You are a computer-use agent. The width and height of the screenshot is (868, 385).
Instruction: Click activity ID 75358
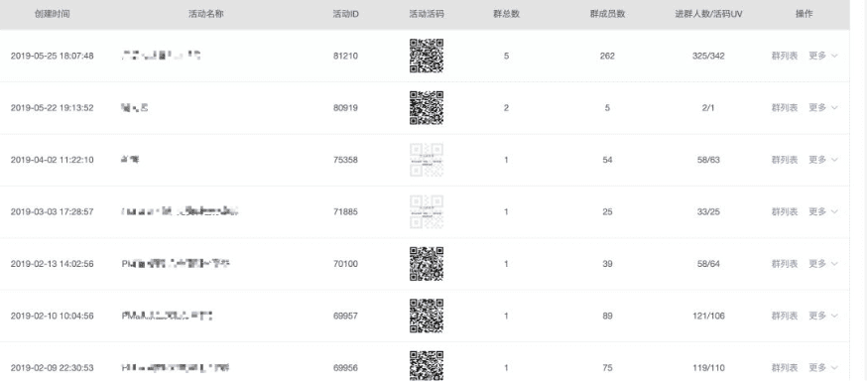pyautogui.click(x=345, y=160)
